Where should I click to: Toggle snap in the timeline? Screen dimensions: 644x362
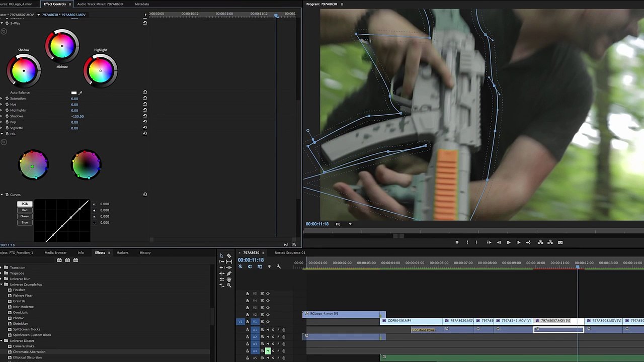pos(250,266)
